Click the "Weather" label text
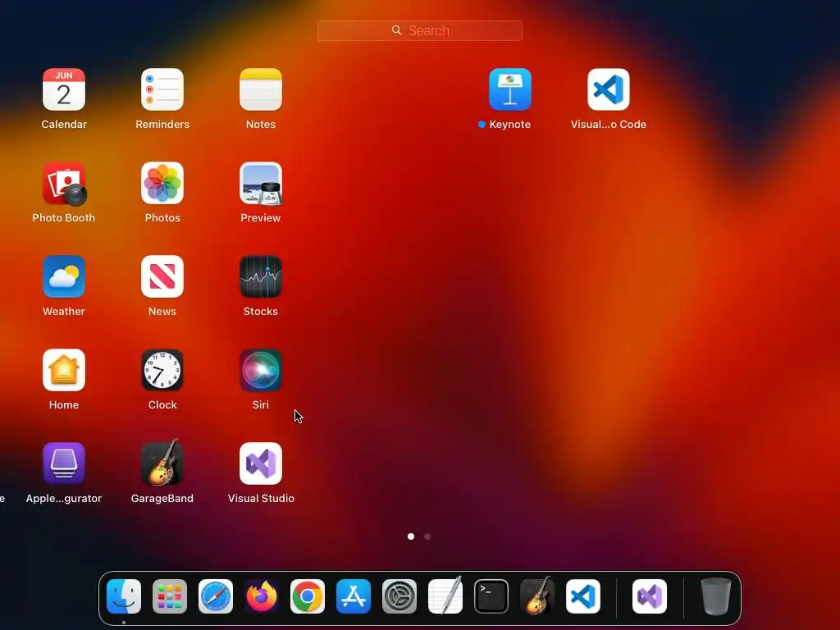Viewport: 840px width, 630px height. [x=64, y=311]
